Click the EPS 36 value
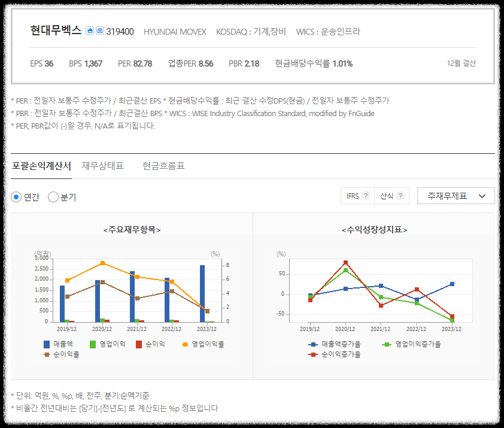Screen dimensions: 504x428 42,63
